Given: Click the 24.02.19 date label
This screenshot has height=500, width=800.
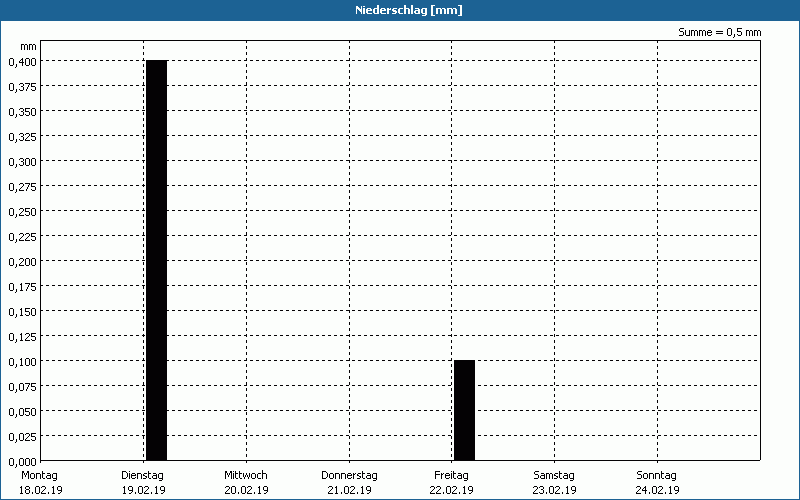Looking at the screenshot, I should pos(657,490).
